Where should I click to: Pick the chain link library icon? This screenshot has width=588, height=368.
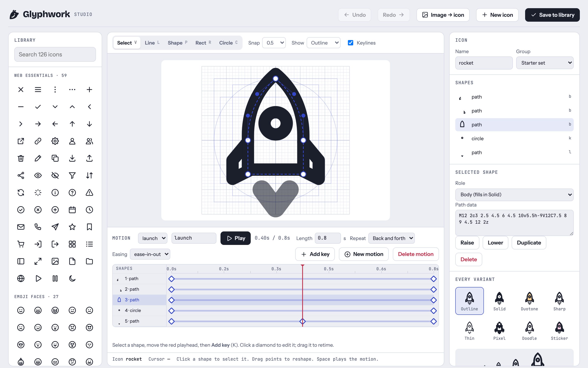click(38, 141)
